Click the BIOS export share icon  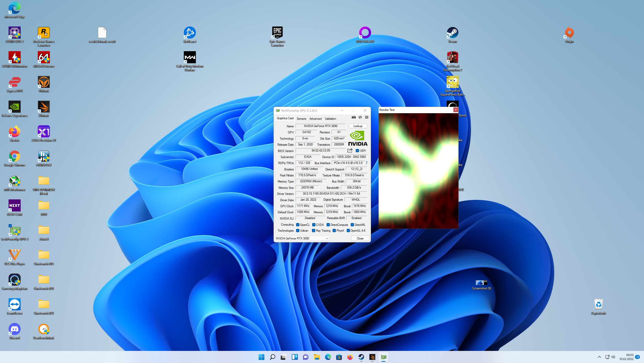coord(350,150)
